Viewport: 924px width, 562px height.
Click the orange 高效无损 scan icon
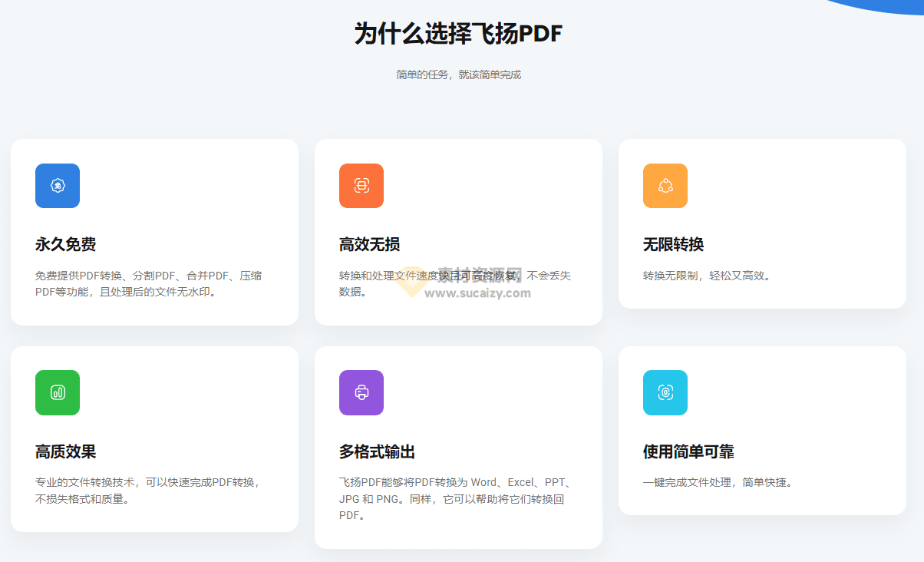[x=361, y=185]
